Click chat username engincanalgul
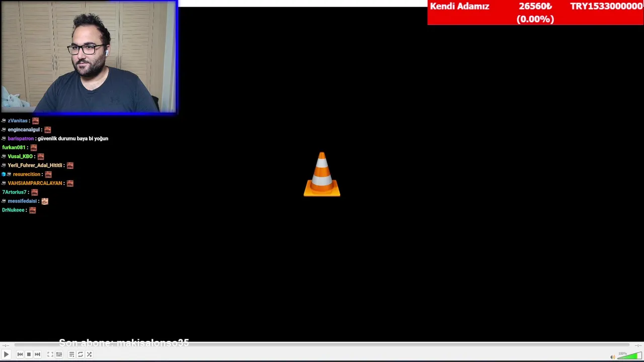The width and height of the screenshot is (644, 362). pos(24,130)
